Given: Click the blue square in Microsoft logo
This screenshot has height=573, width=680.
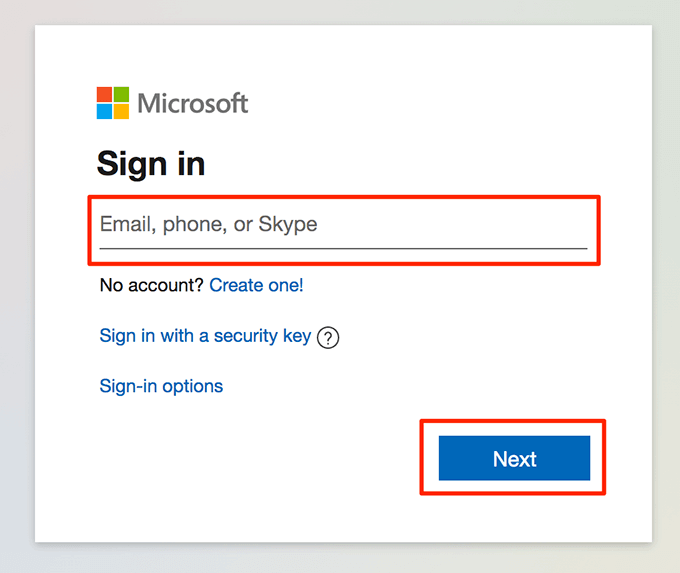Looking at the screenshot, I should click(x=105, y=111).
